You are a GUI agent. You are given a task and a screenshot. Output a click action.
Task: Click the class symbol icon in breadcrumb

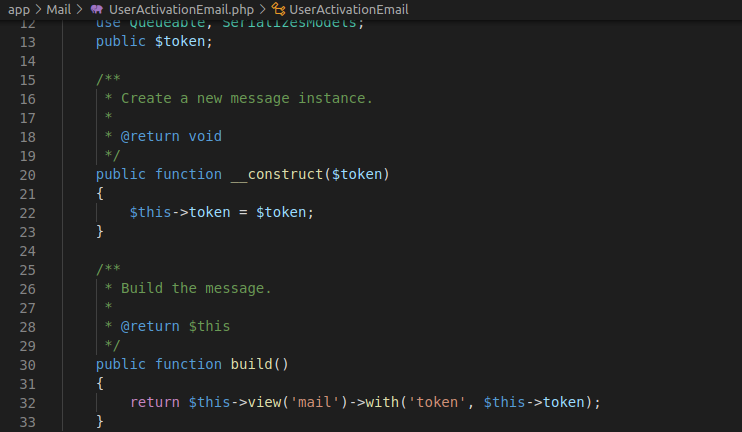coord(278,9)
